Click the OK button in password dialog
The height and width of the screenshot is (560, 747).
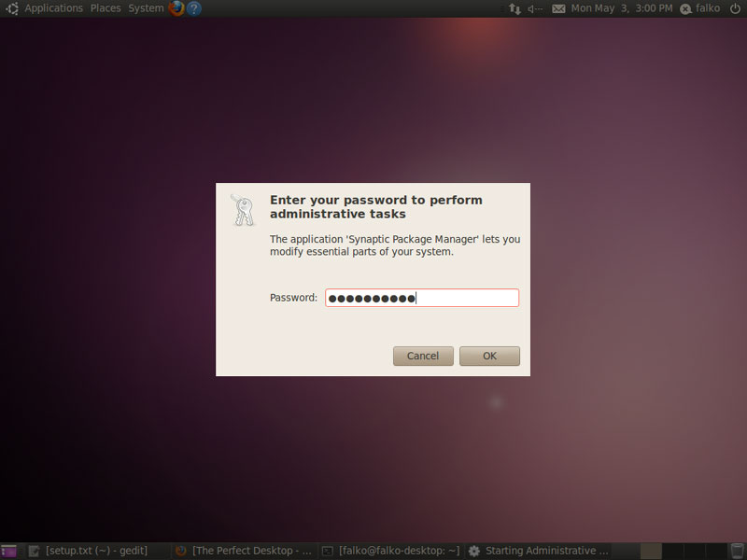489,356
